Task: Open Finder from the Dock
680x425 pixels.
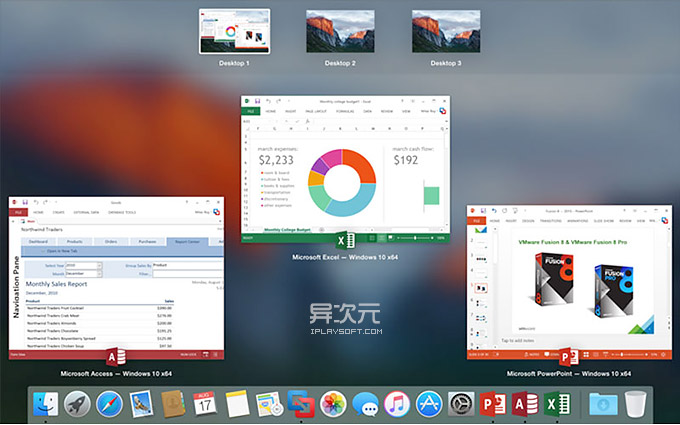Action: click(x=46, y=404)
